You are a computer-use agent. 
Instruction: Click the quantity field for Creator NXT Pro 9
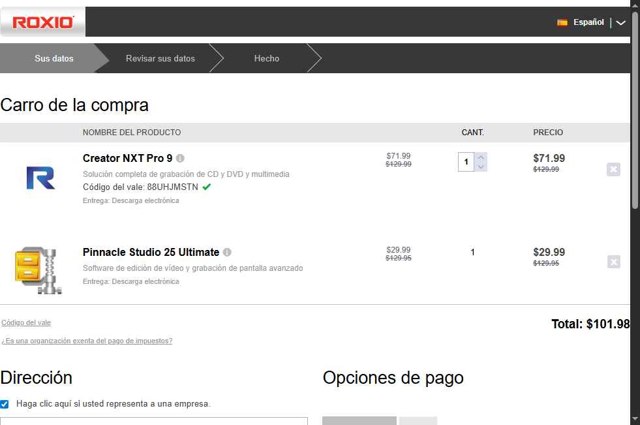tap(466, 162)
